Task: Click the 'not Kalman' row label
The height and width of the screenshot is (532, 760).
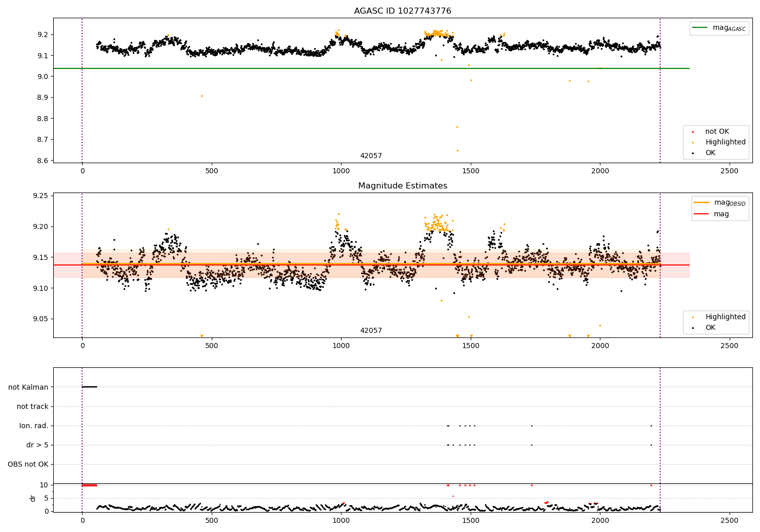Action: click(28, 388)
